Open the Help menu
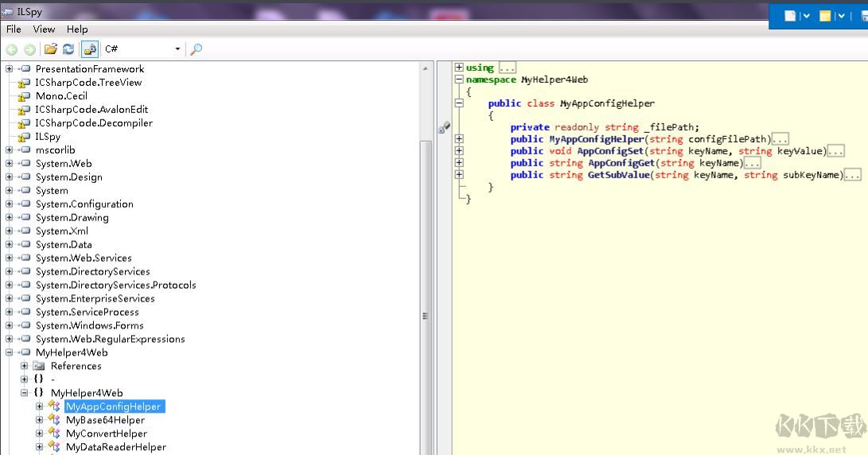868x455 pixels. (x=77, y=29)
